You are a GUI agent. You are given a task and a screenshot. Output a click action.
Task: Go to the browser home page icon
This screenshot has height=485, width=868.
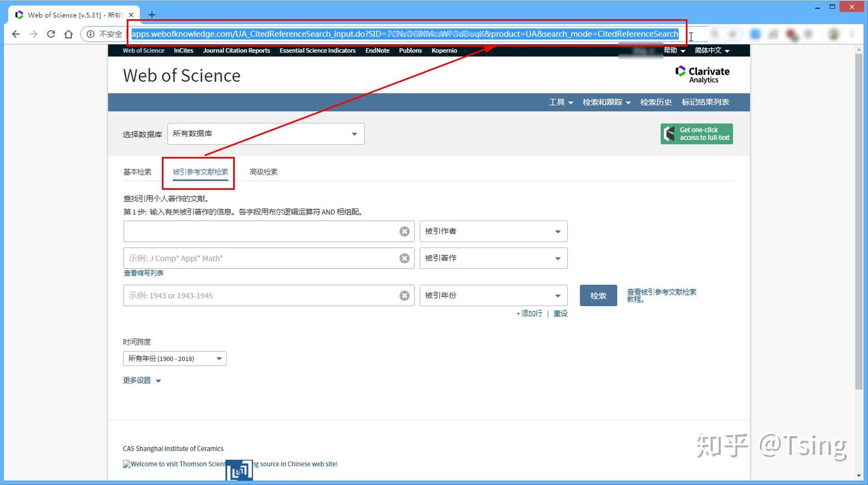coord(69,34)
